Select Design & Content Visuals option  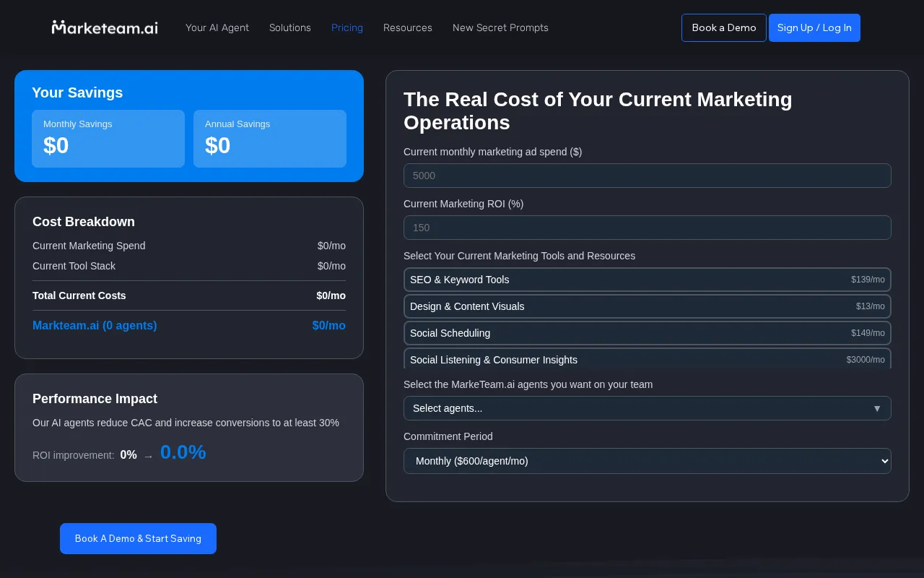648,306
